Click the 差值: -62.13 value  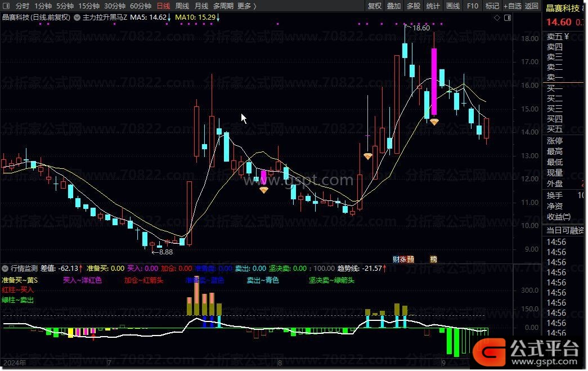coord(61,269)
